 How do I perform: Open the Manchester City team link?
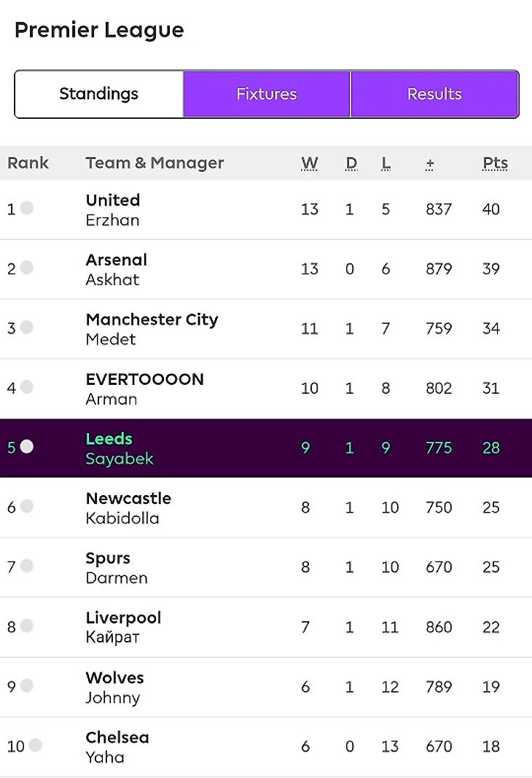(152, 319)
